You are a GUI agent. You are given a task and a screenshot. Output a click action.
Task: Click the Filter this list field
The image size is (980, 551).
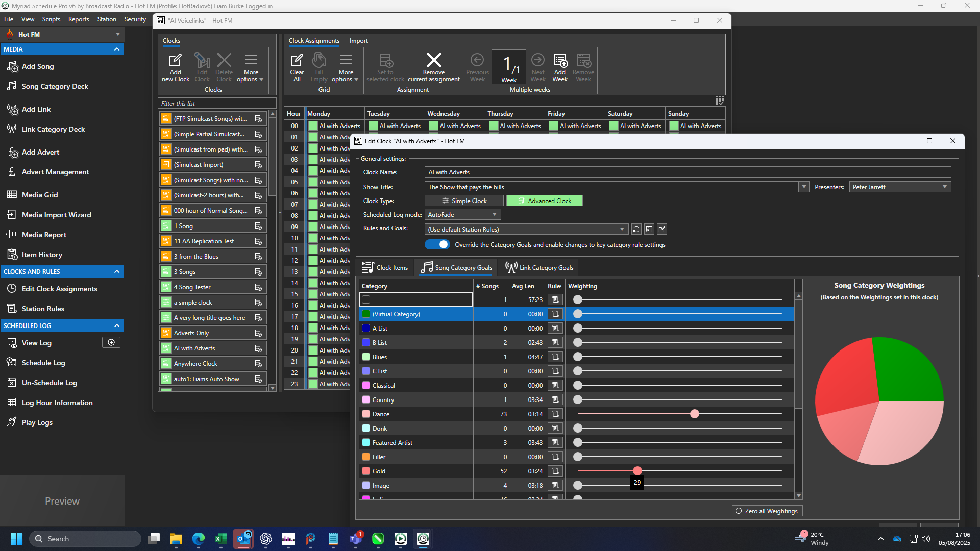(x=214, y=103)
